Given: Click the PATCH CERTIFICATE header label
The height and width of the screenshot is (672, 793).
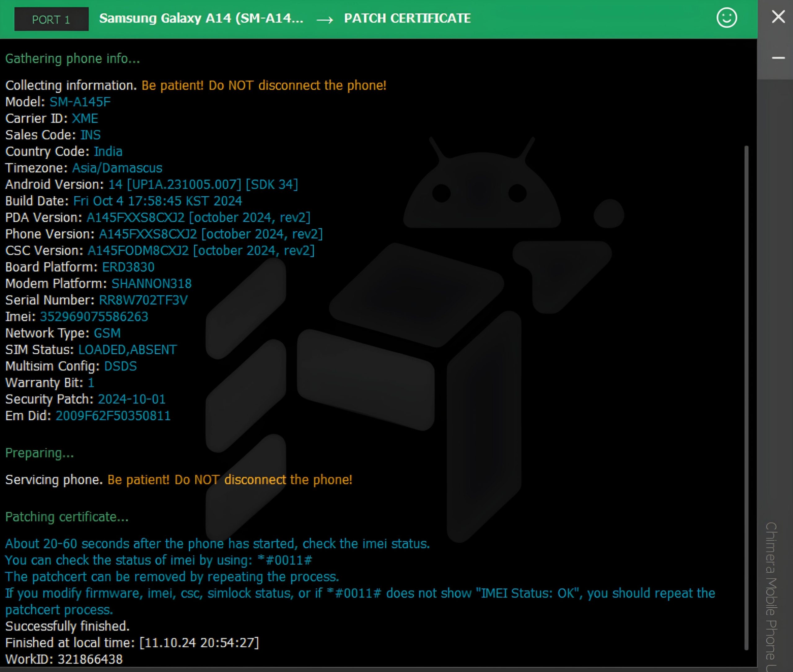Looking at the screenshot, I should [x=407, y=18].
